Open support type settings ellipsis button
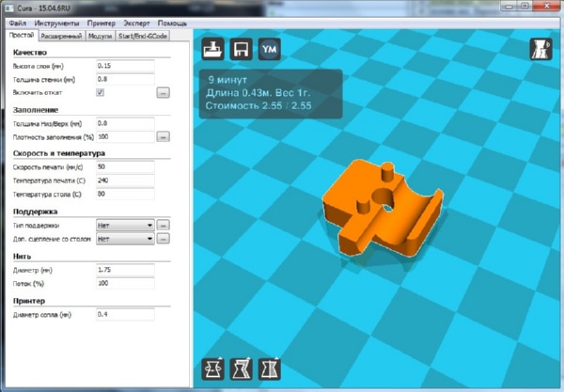The height and width of the screenshot is (392, 564). click(163, 225)
